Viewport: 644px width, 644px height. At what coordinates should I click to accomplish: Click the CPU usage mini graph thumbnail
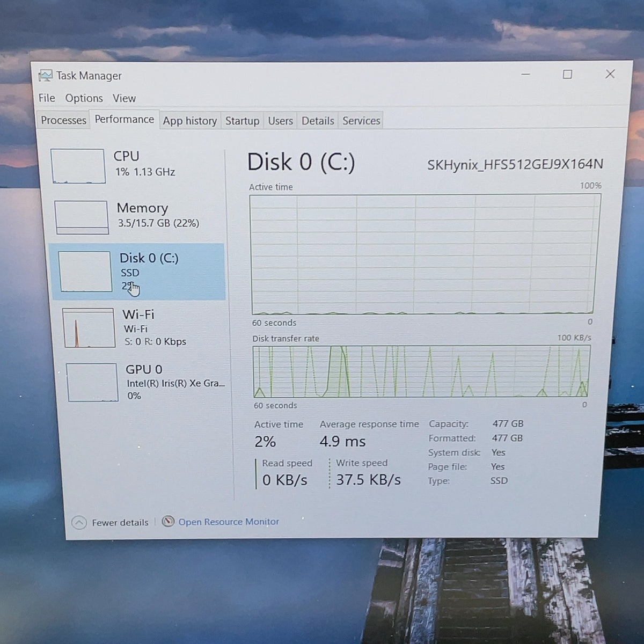tap(78, 166)
